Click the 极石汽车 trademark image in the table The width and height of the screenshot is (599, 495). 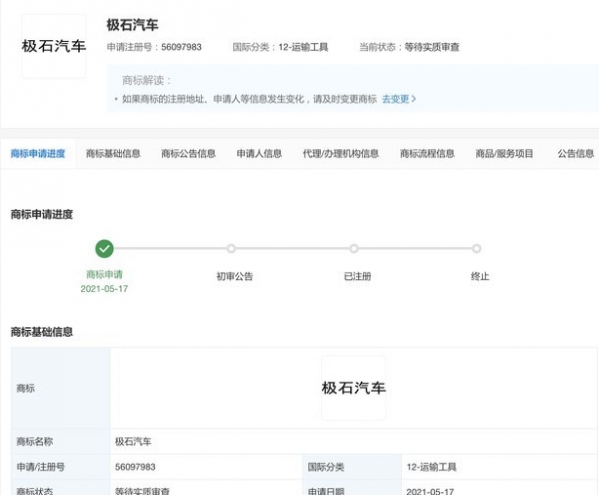[x=354, y=388]
